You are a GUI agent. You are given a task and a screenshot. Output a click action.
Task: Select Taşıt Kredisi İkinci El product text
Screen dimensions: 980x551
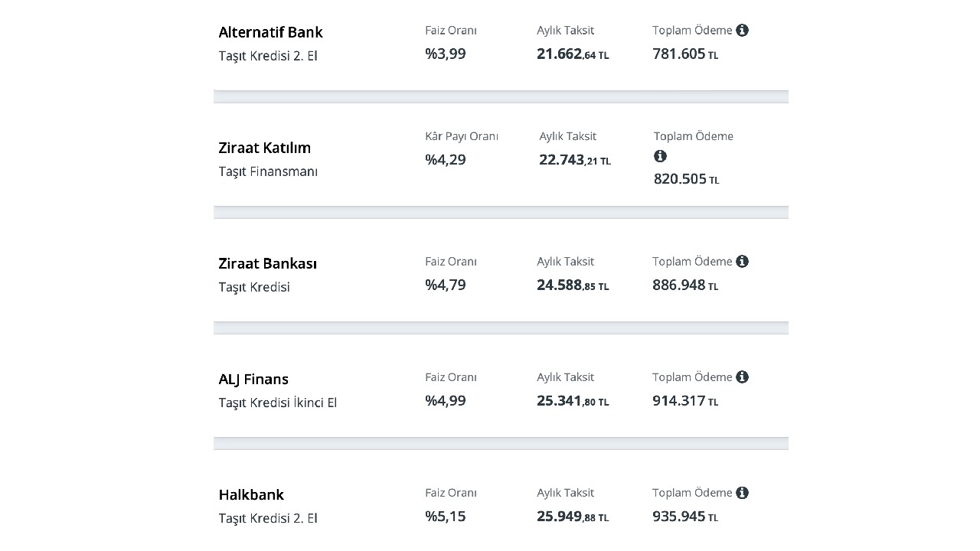click(x=277, y=403)
